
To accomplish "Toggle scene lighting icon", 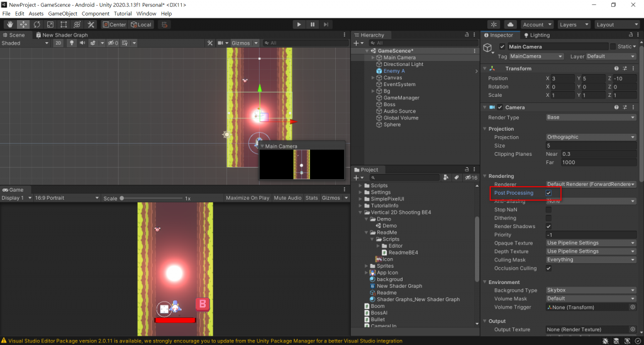I will pos(72,43).
